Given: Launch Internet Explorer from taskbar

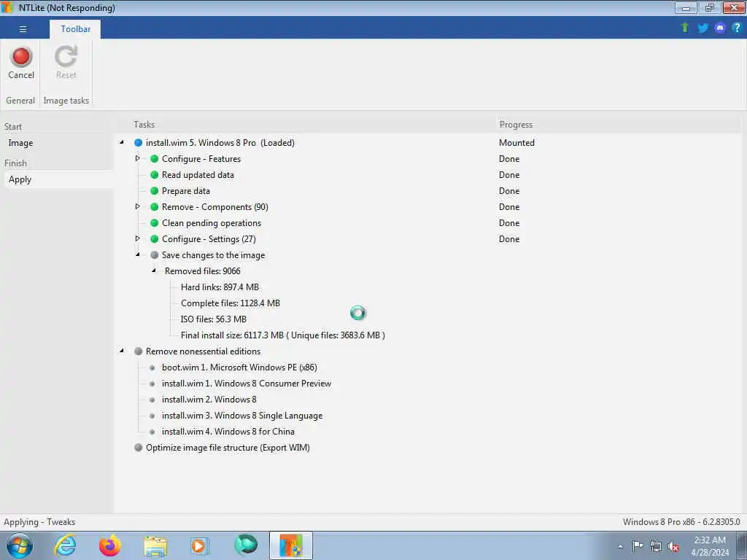Looking at the screenshot, I should pyautogui.click(x=64, y=545).
